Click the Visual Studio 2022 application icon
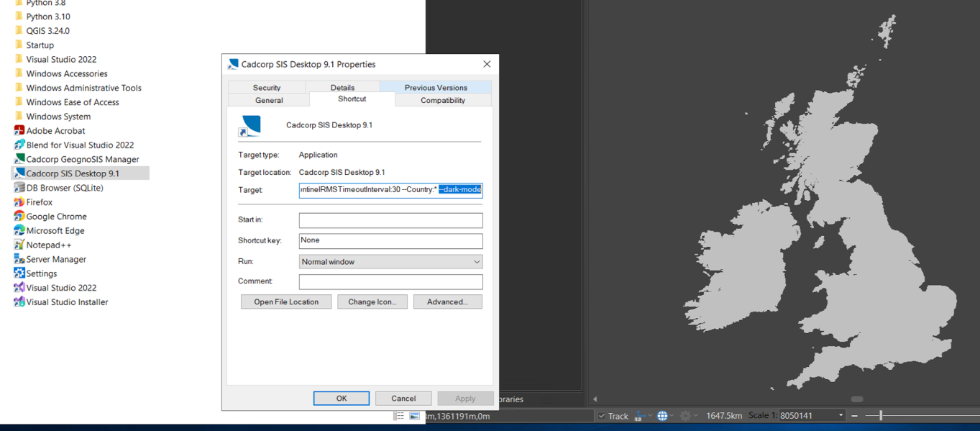This screenshot has width=980, height=431. coord(19,288)
